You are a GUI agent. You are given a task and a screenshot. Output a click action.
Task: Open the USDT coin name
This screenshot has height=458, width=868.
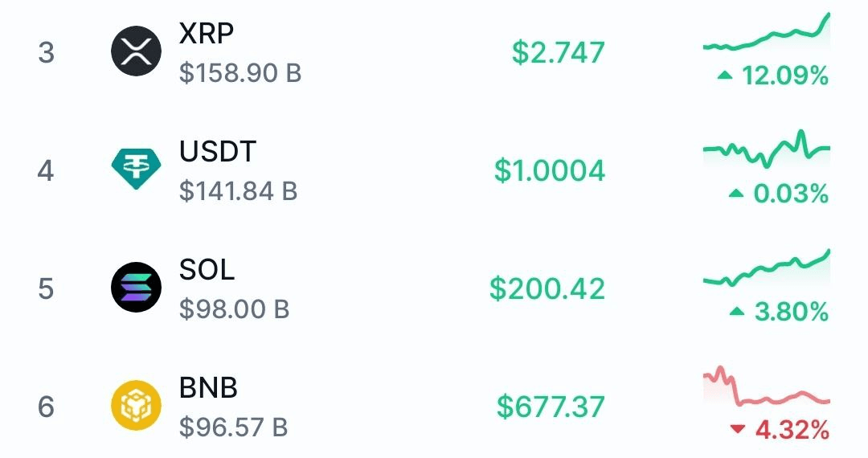click(x=218, y=152)
